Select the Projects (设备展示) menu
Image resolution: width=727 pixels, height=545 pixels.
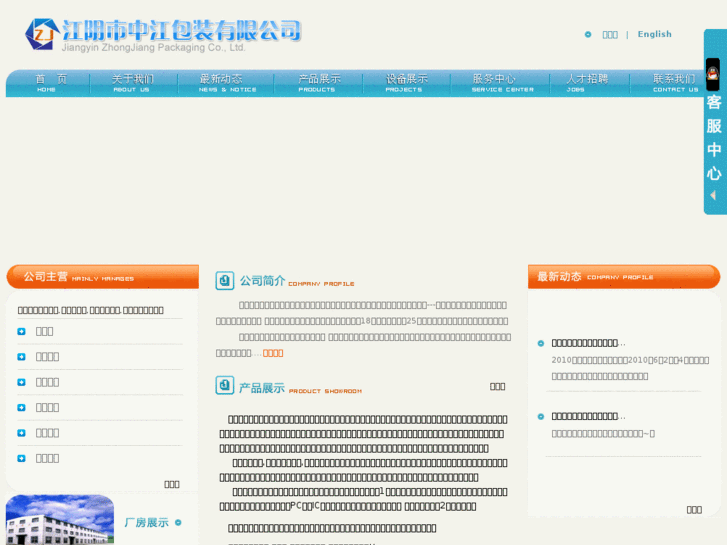[x=406, y=83]
